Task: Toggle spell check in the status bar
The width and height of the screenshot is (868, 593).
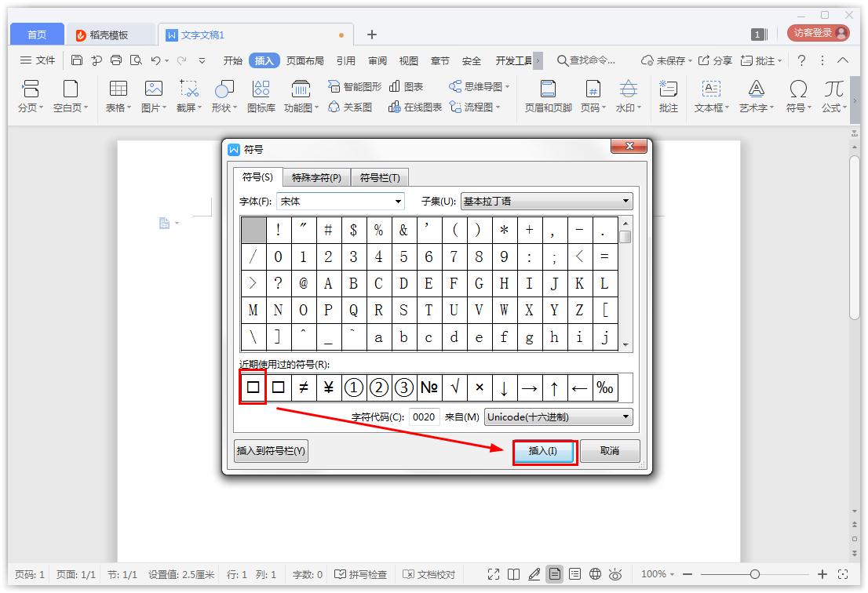Action: (362, 574)
